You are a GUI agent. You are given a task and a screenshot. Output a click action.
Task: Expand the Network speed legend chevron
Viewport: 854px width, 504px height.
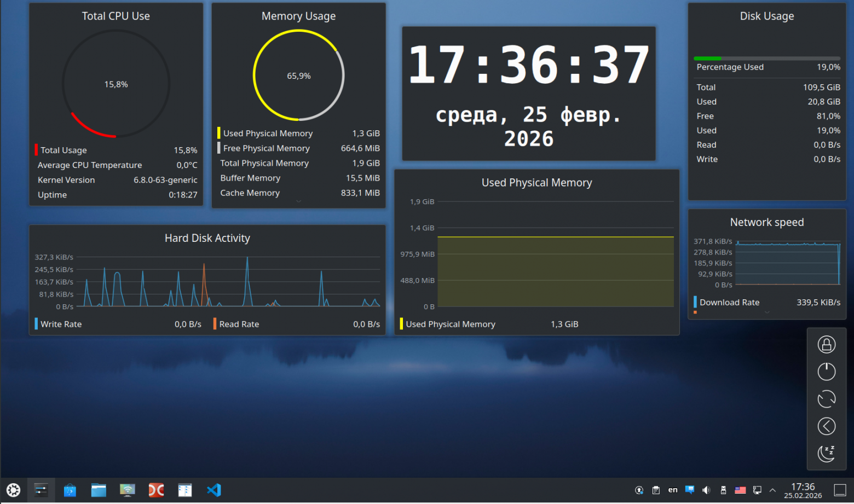[767, 312]
